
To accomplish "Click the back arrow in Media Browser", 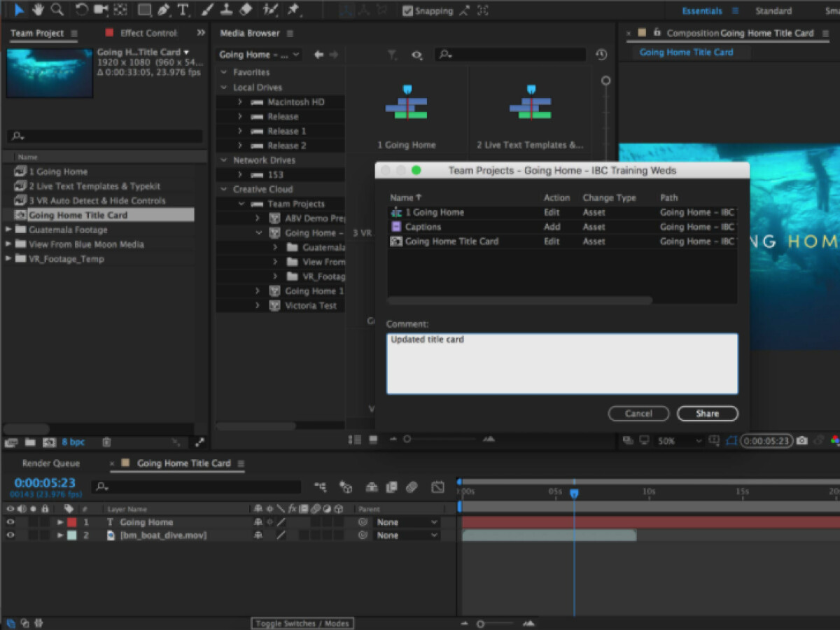I will [318, 55].
